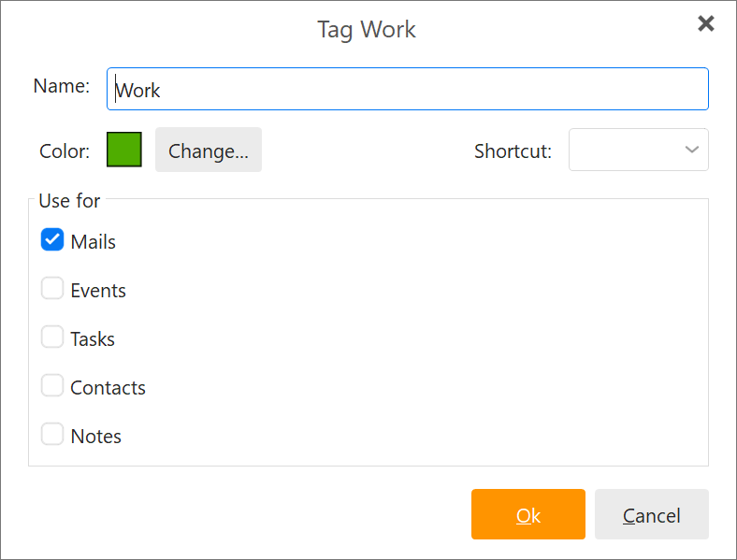Dismiss changes with the Cancel button

[652, 514]
